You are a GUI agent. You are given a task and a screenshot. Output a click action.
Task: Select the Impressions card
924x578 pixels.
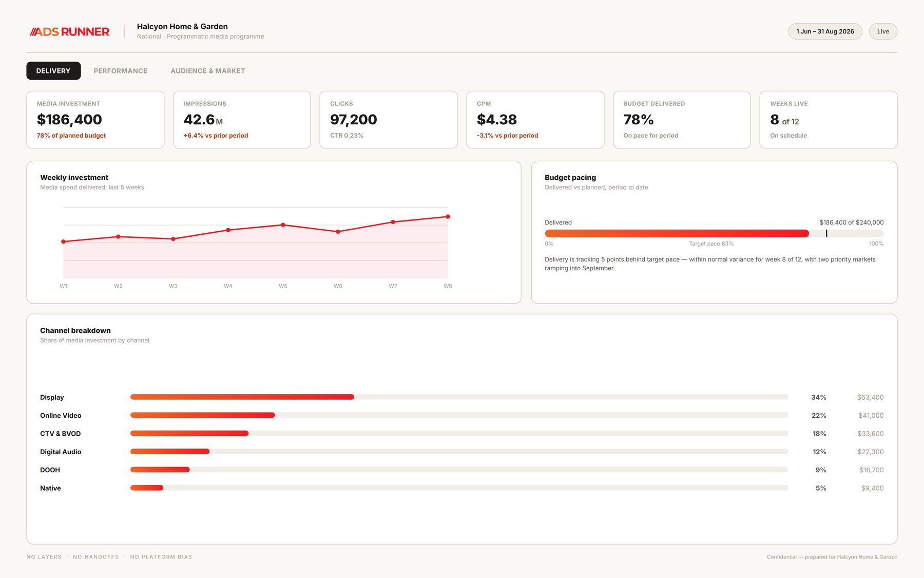pyautogui.click(x=242, y=120)
